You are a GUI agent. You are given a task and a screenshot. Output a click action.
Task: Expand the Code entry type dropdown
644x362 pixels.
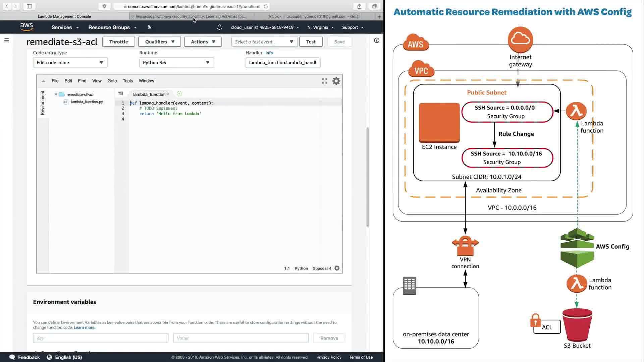tap(70, 62)
